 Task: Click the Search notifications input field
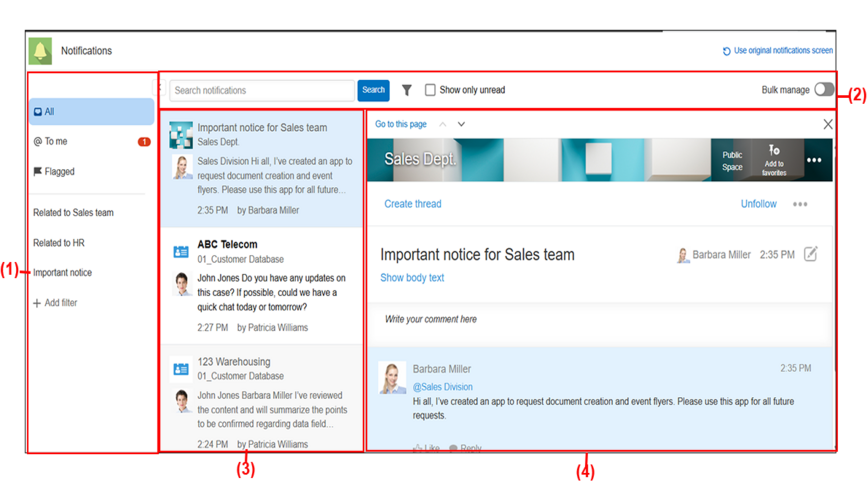pos(261,90)
